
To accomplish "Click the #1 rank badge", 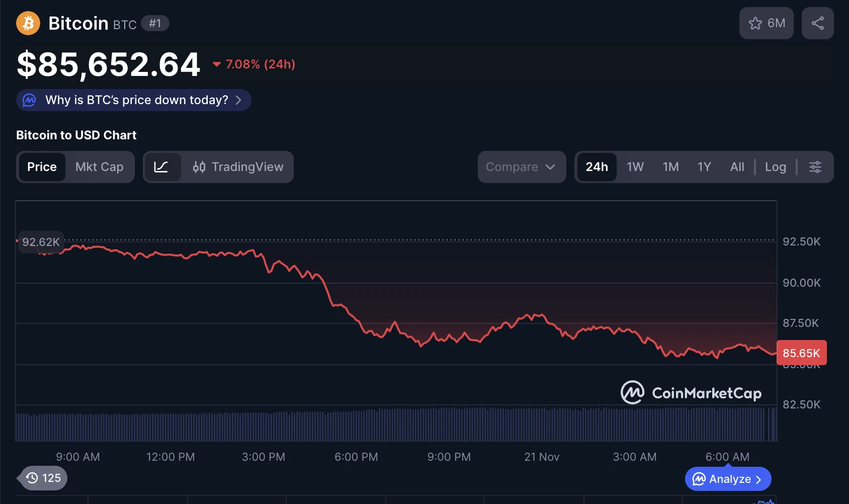I will [x=155, y=23].
